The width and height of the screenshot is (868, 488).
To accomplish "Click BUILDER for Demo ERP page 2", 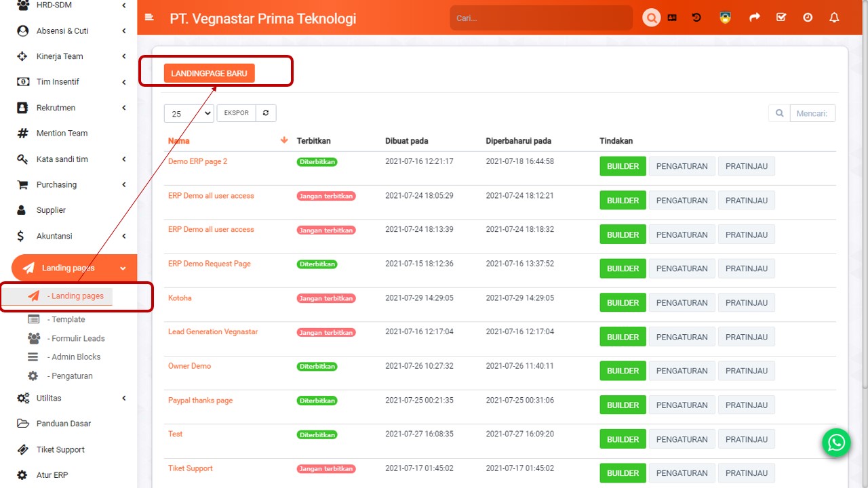I will [x=623, y=166].
